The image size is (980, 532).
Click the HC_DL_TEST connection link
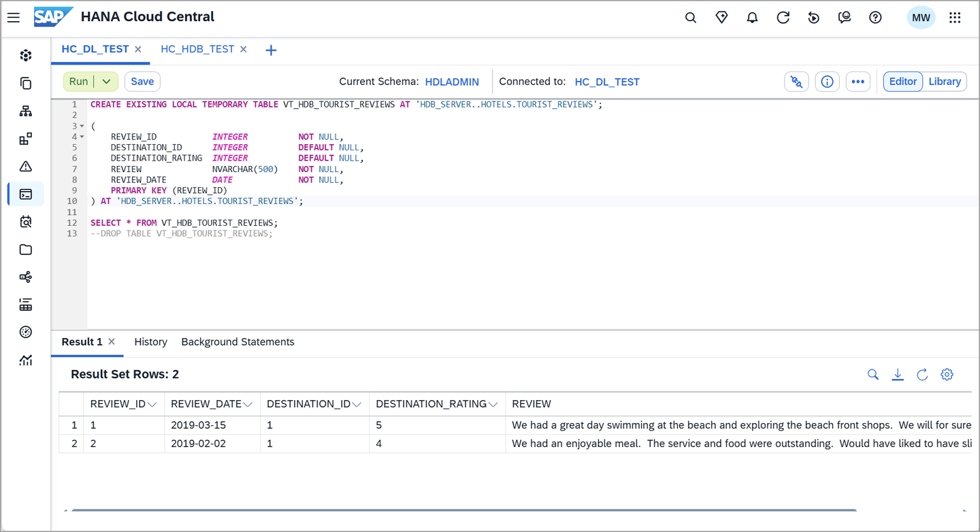click(x=607, y=82)
